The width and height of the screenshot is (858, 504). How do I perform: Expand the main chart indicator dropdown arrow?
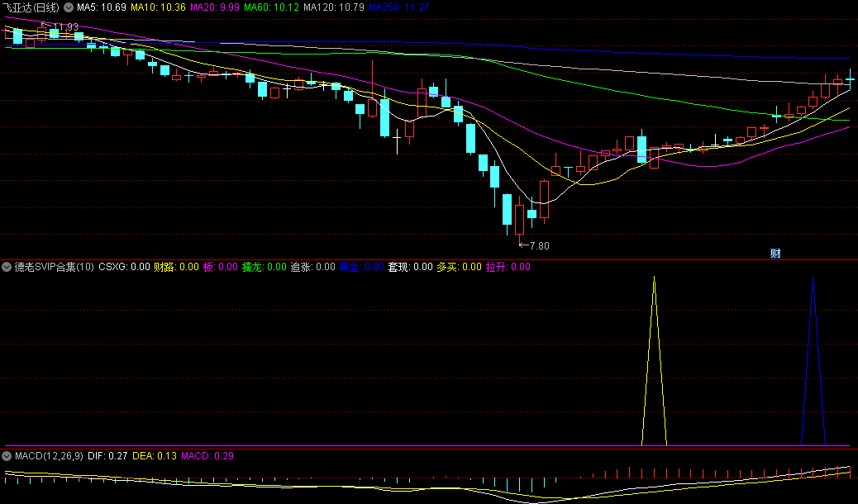[69, 7]
